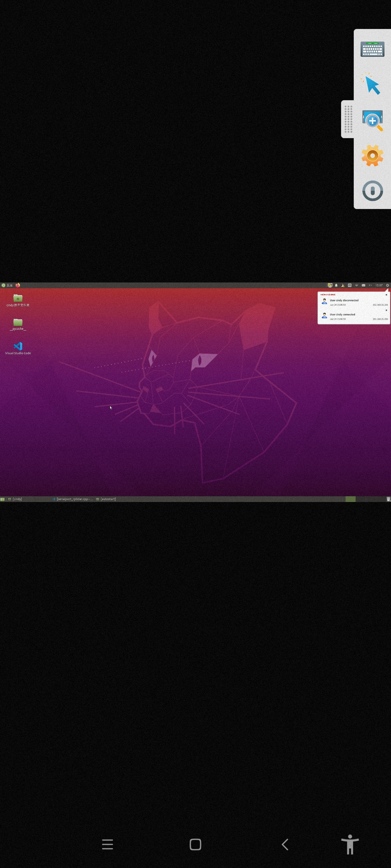Open the Android accessibility shortcut
Screen dimensions: 391x868
pyautogui.click(x=350, y=844)
